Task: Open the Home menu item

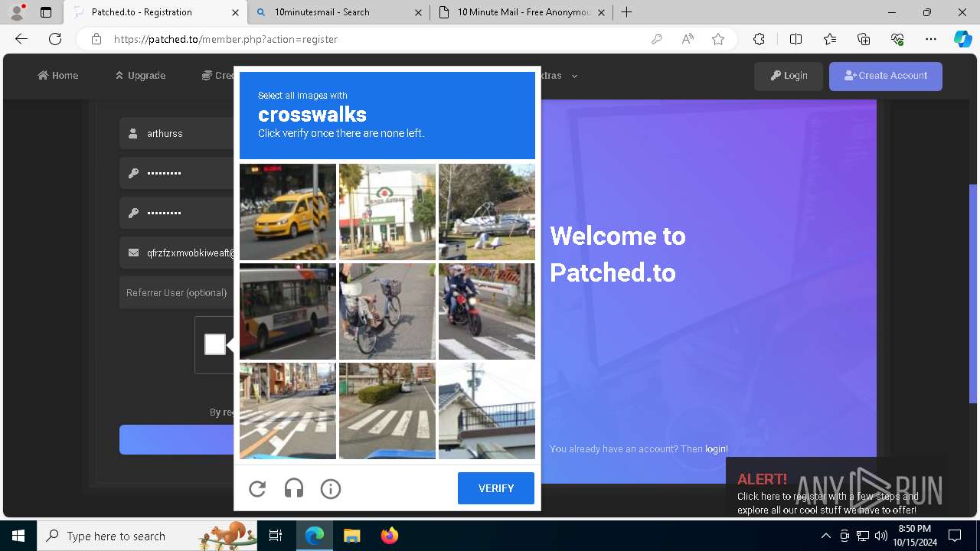Action: pos(58,75)
